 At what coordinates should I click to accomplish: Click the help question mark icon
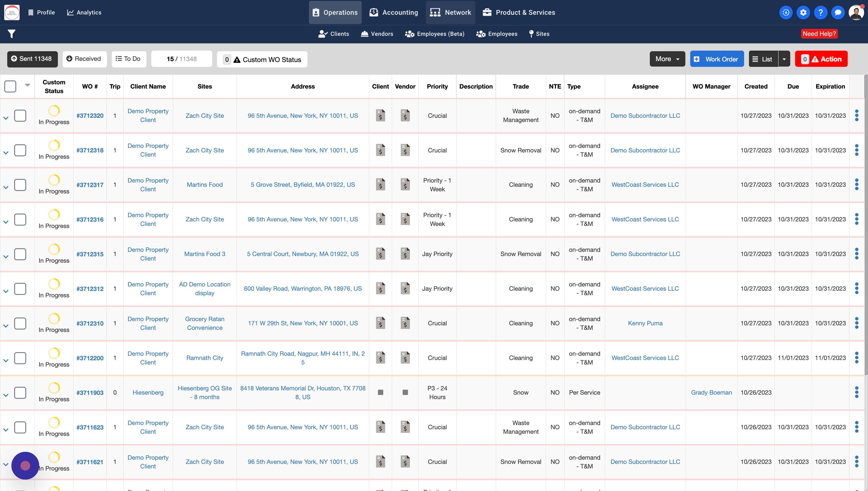click(x=820, y=12)
